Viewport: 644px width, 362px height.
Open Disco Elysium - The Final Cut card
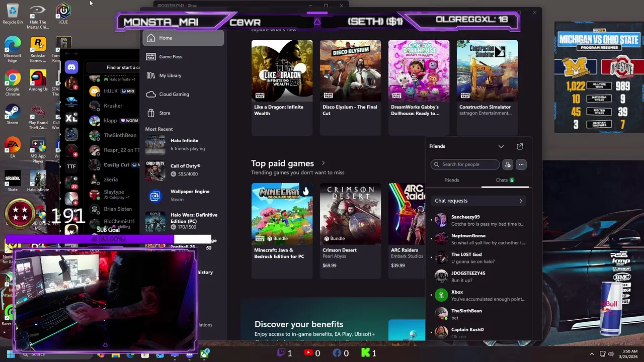click(x=350, y=87)
